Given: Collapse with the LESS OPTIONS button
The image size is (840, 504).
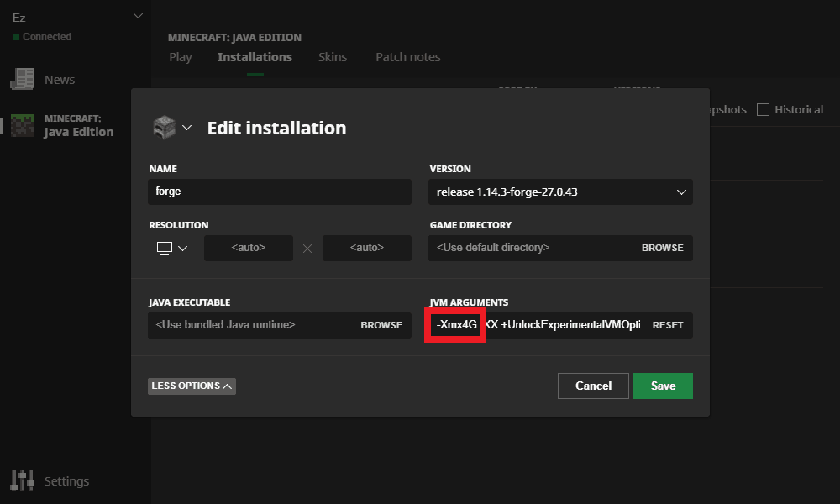Looking at the screenshot, I should click(x=192, y=386).
